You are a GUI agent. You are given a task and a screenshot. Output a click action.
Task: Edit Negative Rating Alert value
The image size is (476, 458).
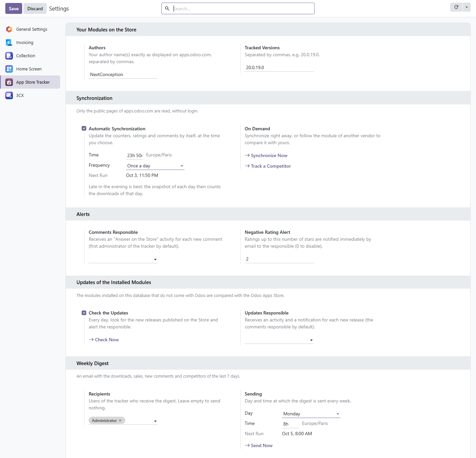coord(279,259)
